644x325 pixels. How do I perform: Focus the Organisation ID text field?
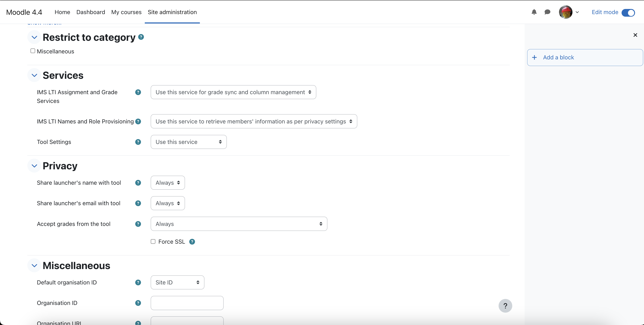pyautogui.click(x=187, y=303)
